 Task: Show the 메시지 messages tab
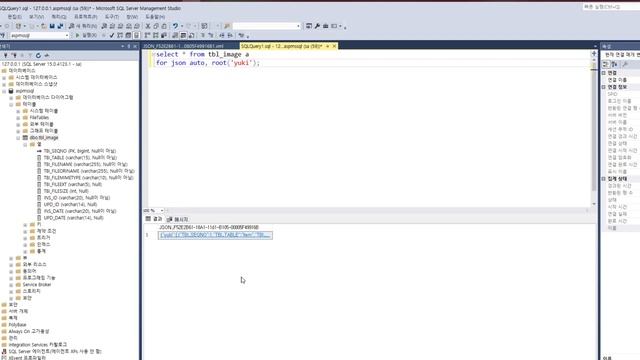(x=178, y=219)
